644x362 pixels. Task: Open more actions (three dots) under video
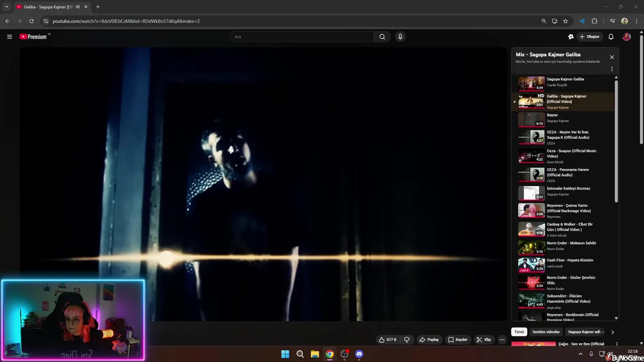tap(502, 339)
